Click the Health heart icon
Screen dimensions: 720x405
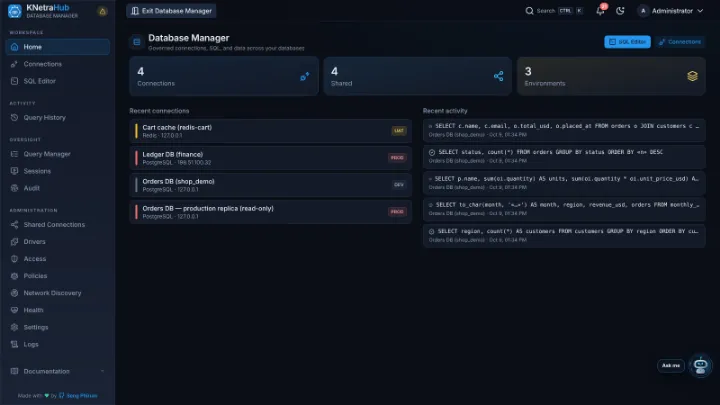pyautogui.click(x=14, y=310)
